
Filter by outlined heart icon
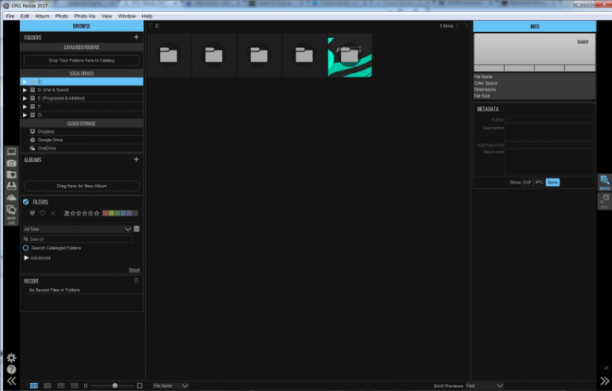click(x=43, y=213)
